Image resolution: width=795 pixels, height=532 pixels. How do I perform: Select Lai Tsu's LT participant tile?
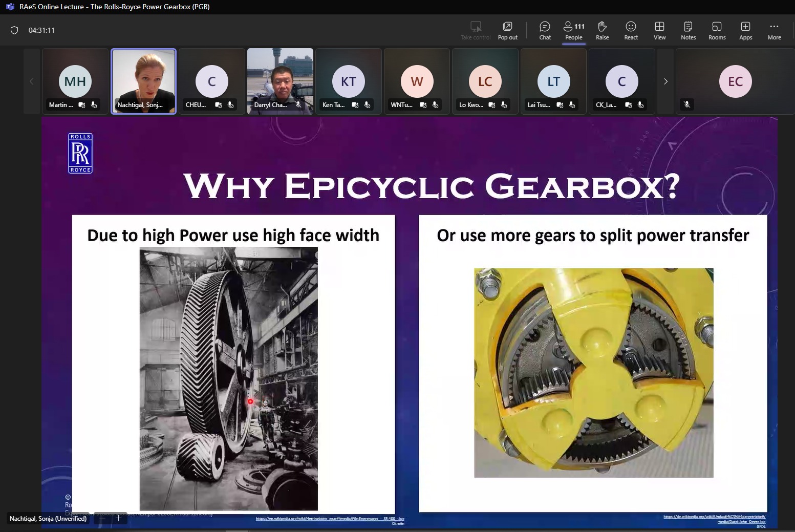pyautogui.click(x=553, y=81)
